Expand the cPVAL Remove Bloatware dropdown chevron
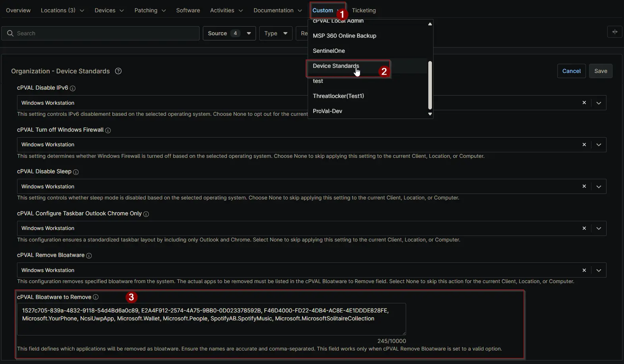 coord(599,270)
